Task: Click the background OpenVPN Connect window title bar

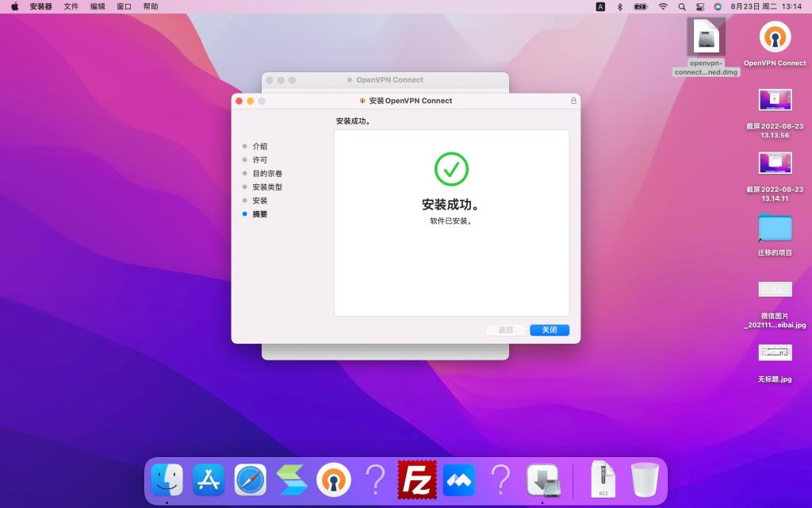Action: tap(385, 80)
